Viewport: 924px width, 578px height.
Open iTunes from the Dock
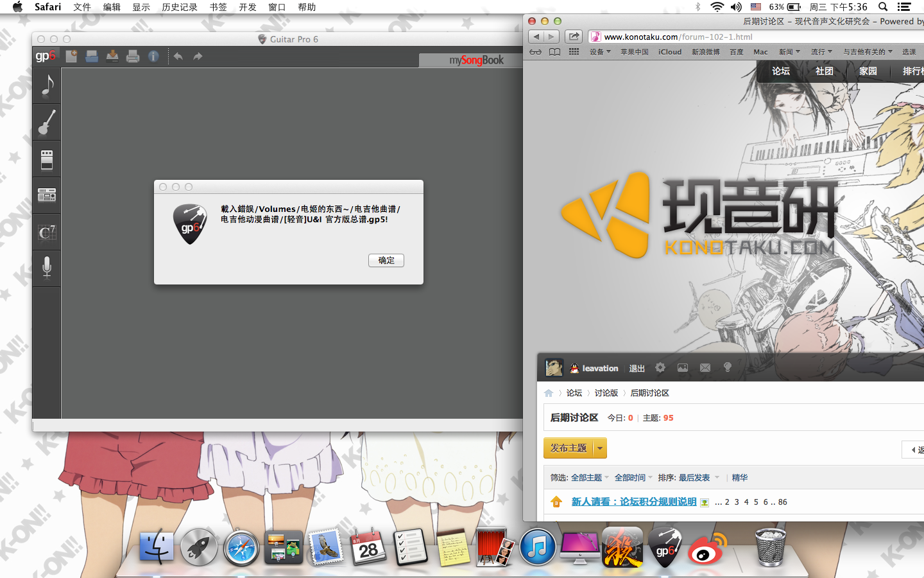click(537, 548)
